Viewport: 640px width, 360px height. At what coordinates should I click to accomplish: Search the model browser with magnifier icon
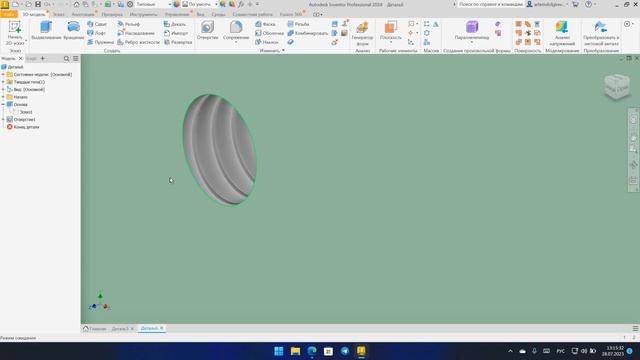click(x=67, y=59)
